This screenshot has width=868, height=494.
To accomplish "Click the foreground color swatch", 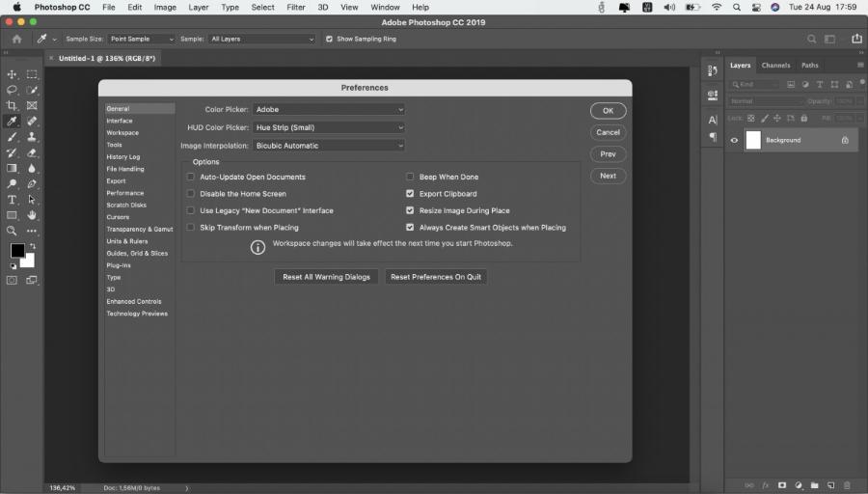I will 17,251.
